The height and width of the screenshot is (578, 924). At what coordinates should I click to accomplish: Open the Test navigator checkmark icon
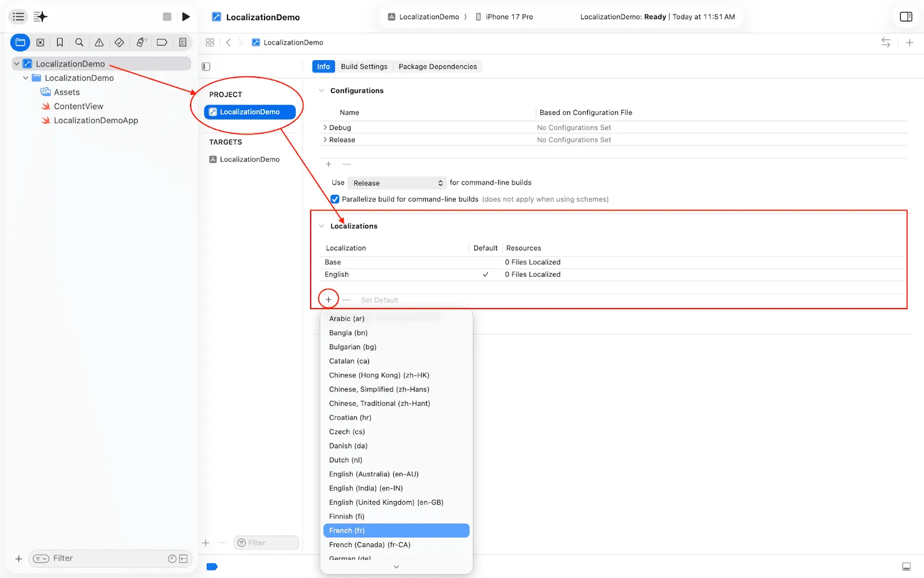pos(119,42)
